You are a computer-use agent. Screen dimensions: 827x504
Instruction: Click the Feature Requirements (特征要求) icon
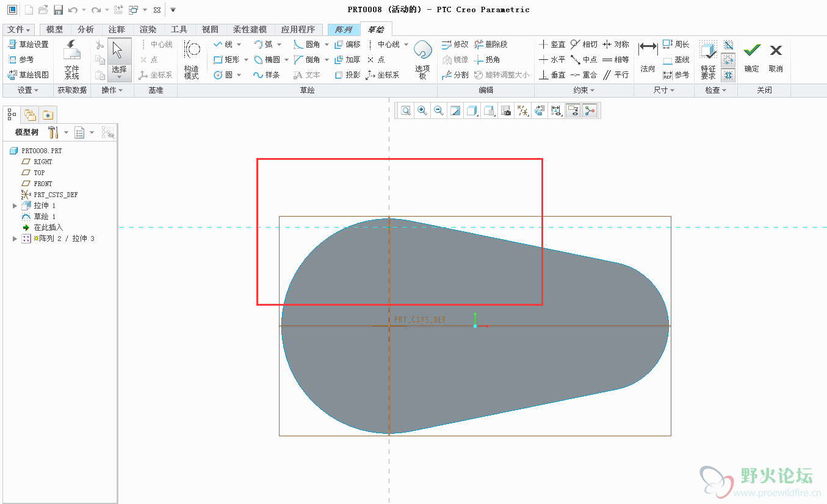[x=708, y=60]
